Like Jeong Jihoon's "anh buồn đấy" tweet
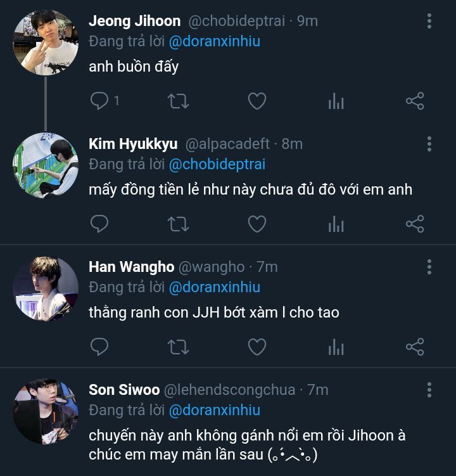456x476 pixels. [256, 101]
